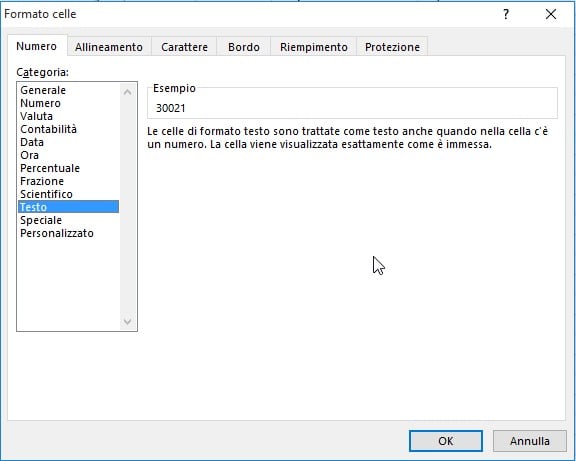This screenshot has width=576, height=461.
Task: Switch to the Allineamento tab
Action: pos(109,47)
